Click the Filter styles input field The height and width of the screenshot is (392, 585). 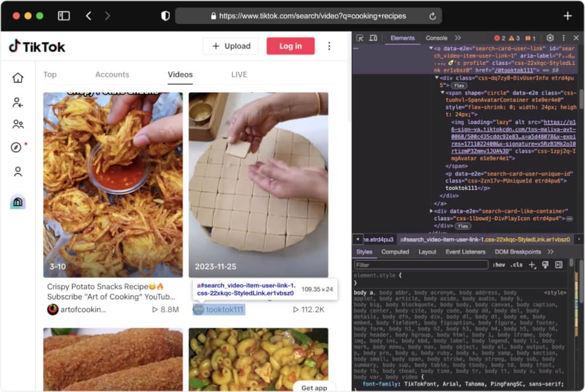coord(421,265)
